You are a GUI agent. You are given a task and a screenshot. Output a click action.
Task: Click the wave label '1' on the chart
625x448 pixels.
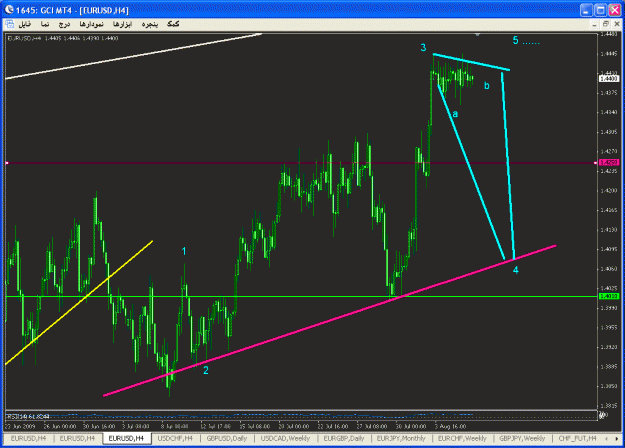pos(184,252)
